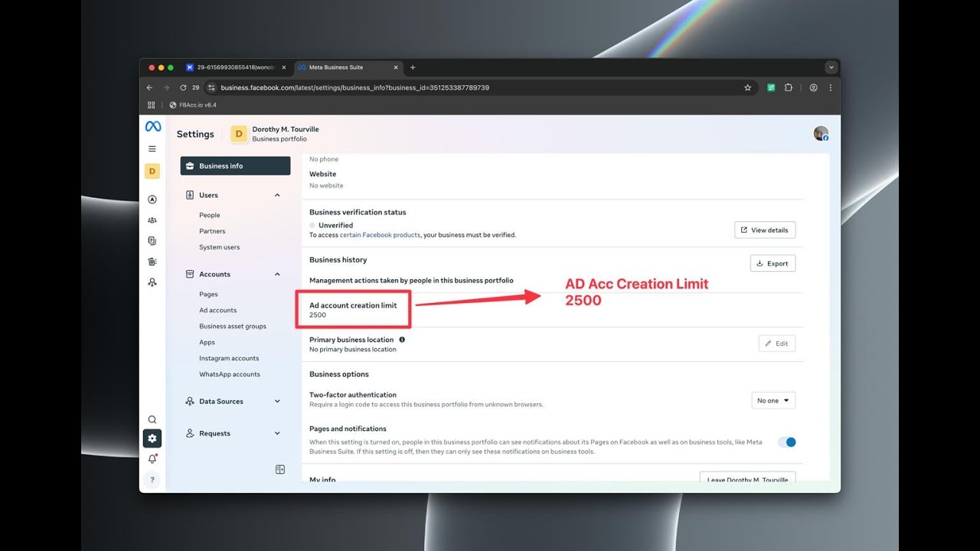Open the Two-factor authentication No one dropdown
Image resolution: width=980 pixels, height=551 pixels.
[773, 400]
